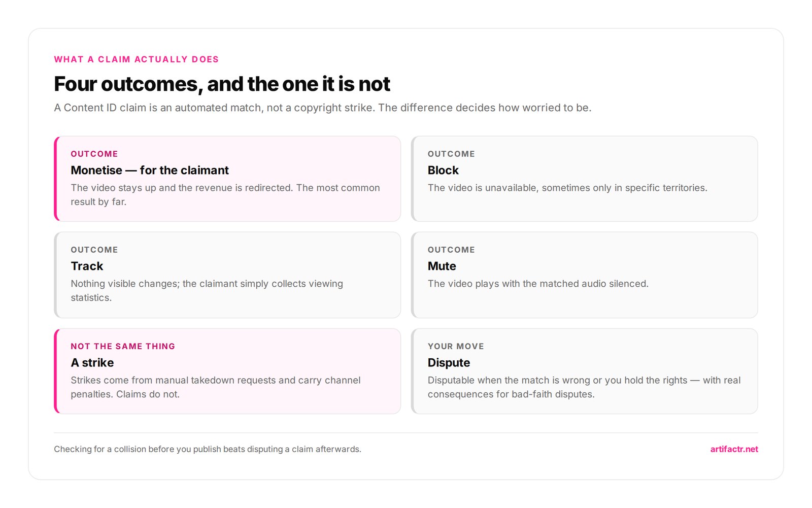Click the OUTCOME label above Monetise
812x508 pixels.
click(x=94, y=154)
